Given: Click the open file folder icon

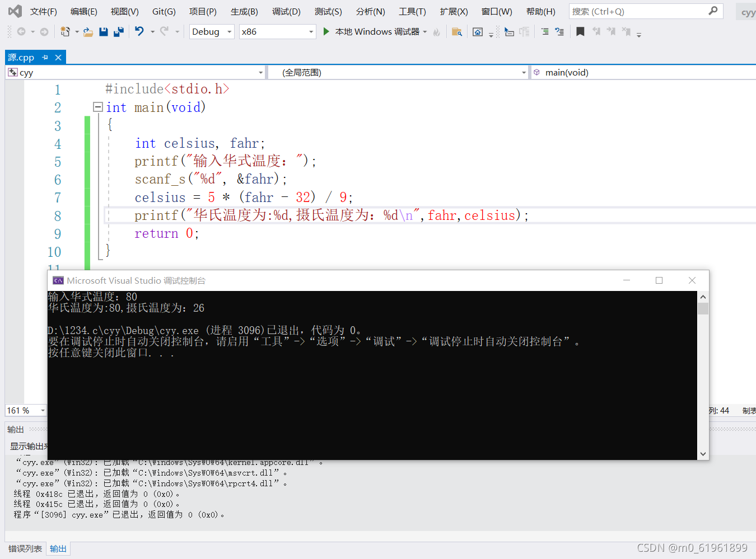Looking at the screenshot, I should [88, 32].
